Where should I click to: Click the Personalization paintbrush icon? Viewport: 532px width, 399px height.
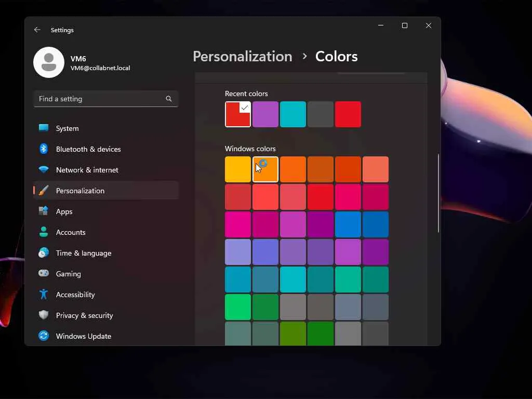click(44, 190)
